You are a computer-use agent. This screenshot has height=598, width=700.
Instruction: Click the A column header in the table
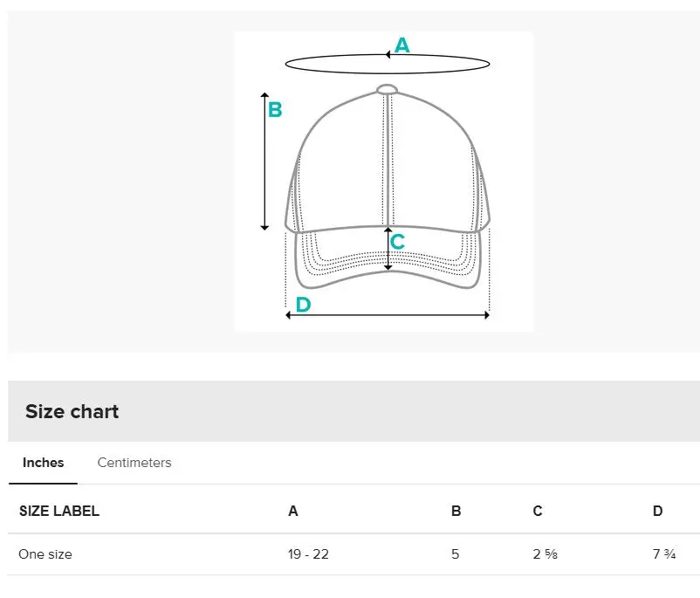coord(293,512)
